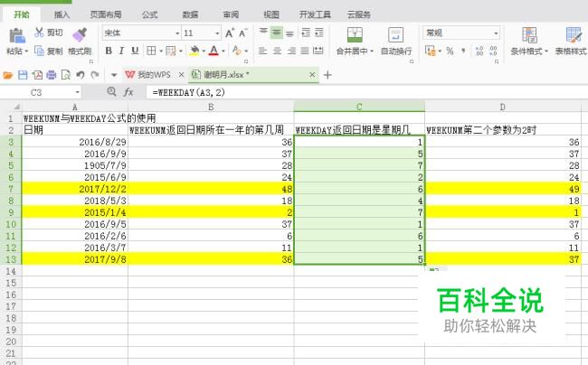Increase decimal places
The height and width of the screenshot is (365, 588).
479,51
